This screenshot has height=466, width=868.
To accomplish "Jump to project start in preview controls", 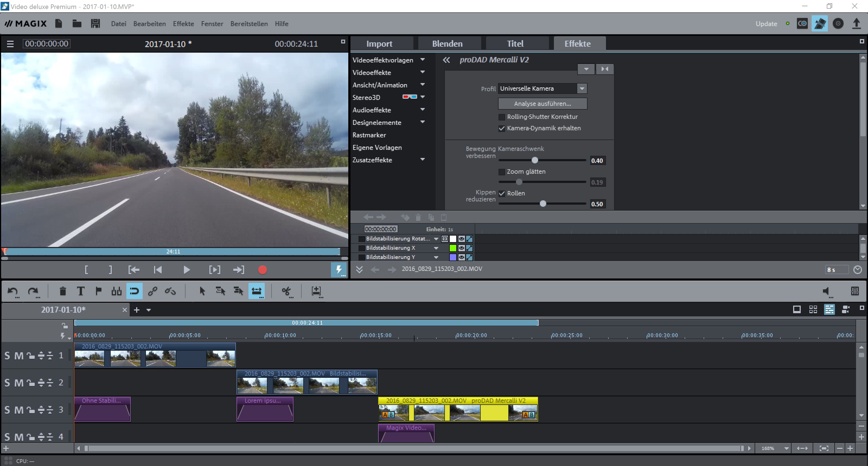I will click(x=158, y=270).
